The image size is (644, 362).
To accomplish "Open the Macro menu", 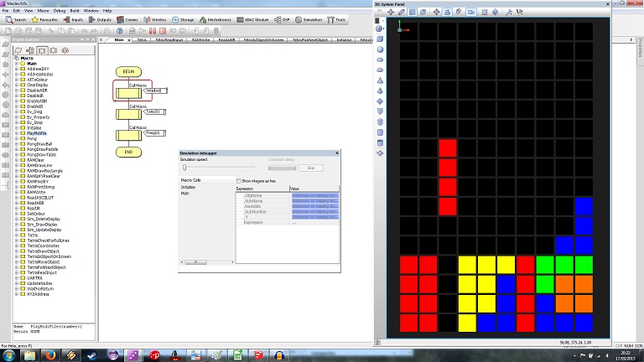I will [43, 11].
